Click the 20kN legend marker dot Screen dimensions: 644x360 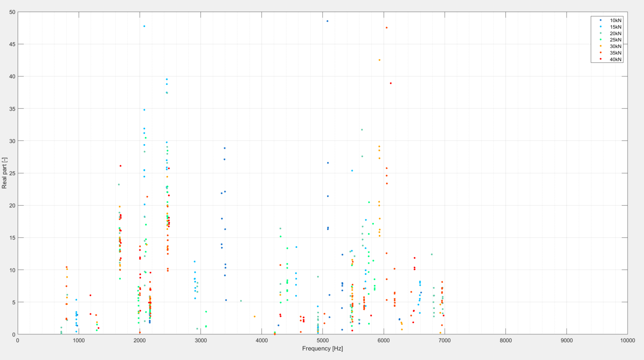pyautogui.click(x=601, y=33)
